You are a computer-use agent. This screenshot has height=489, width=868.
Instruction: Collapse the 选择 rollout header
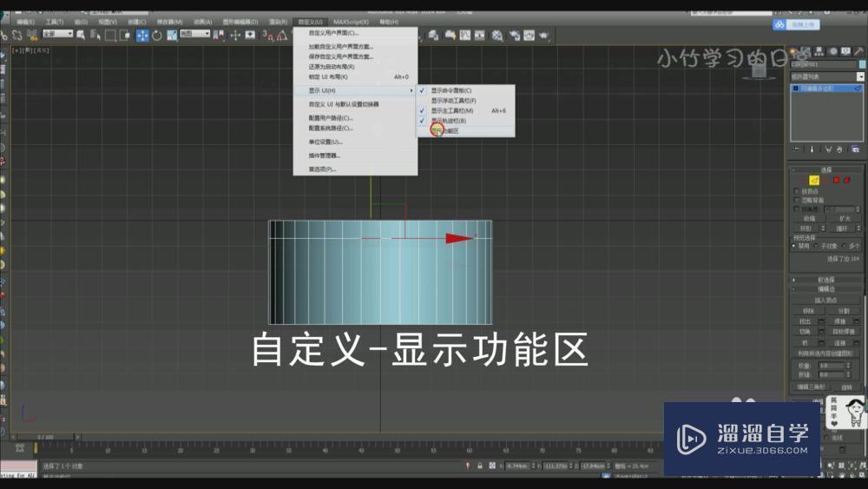tap(826, 170)
